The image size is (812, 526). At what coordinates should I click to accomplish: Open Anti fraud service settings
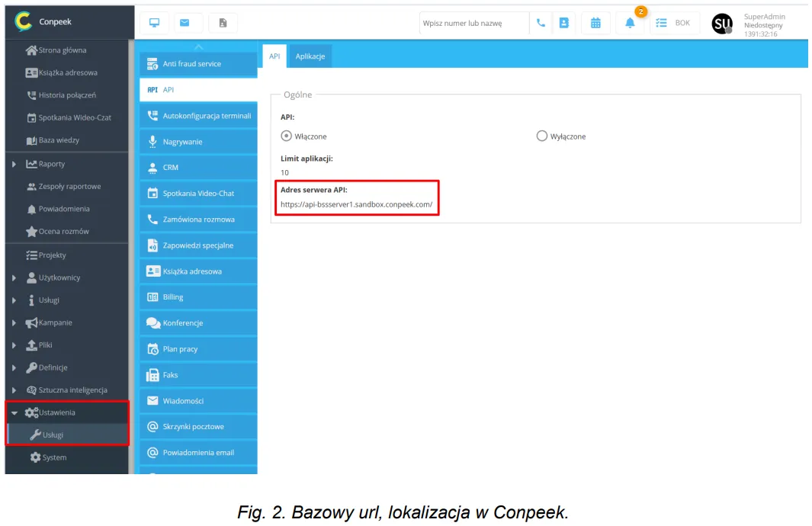pyautogui.click(x=198, y=64)
